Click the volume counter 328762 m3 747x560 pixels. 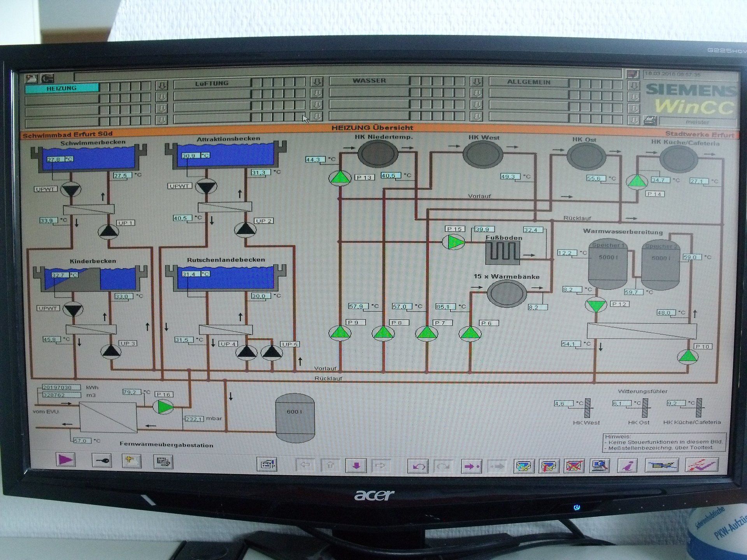click(61, 395)
